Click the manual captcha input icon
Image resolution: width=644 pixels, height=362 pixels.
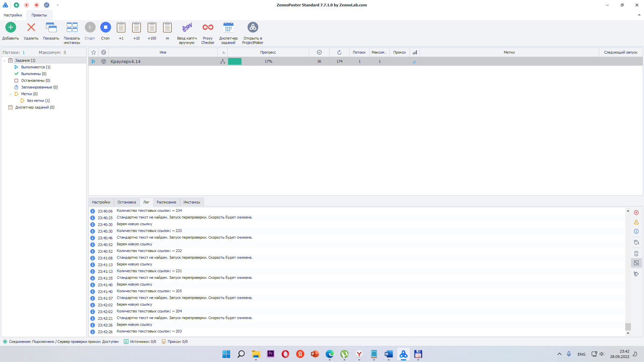pyautogui.click(x=187, y=27)
